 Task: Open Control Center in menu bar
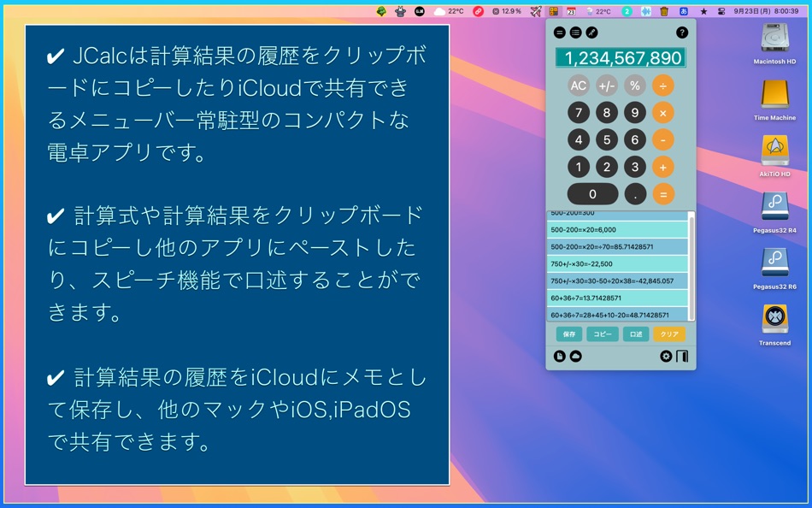[x=721, y=11]
